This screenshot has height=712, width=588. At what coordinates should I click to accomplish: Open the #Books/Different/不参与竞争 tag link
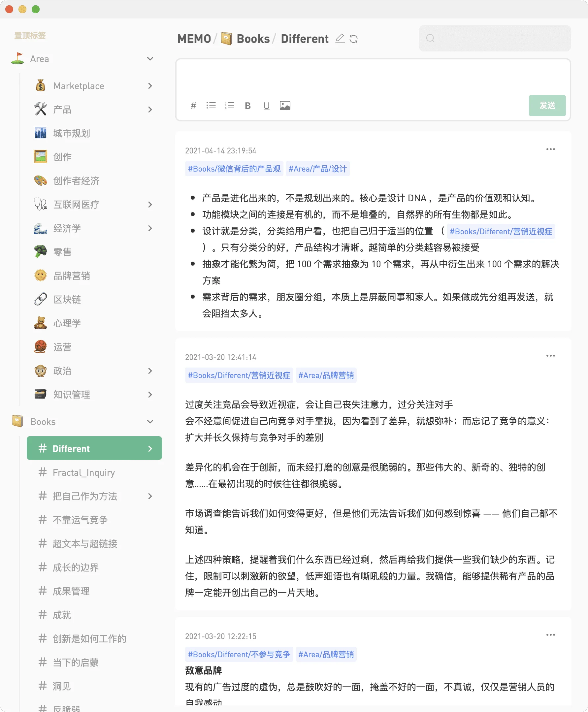pos(239,654)
